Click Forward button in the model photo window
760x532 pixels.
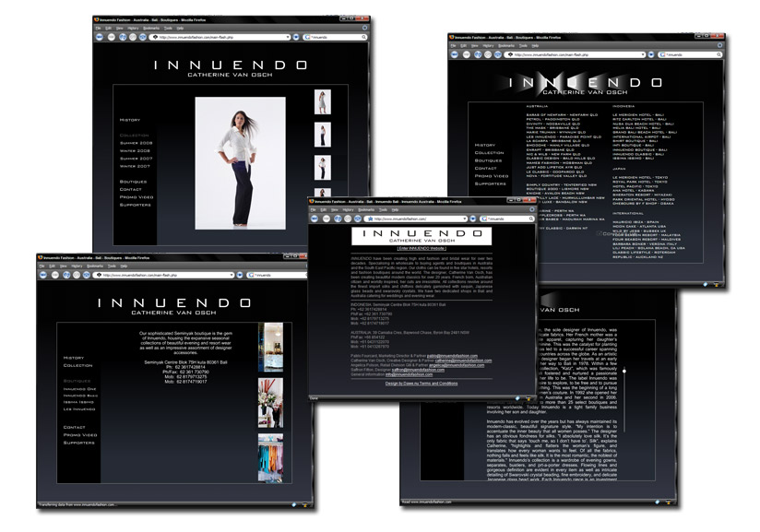(x=112, y=37)
